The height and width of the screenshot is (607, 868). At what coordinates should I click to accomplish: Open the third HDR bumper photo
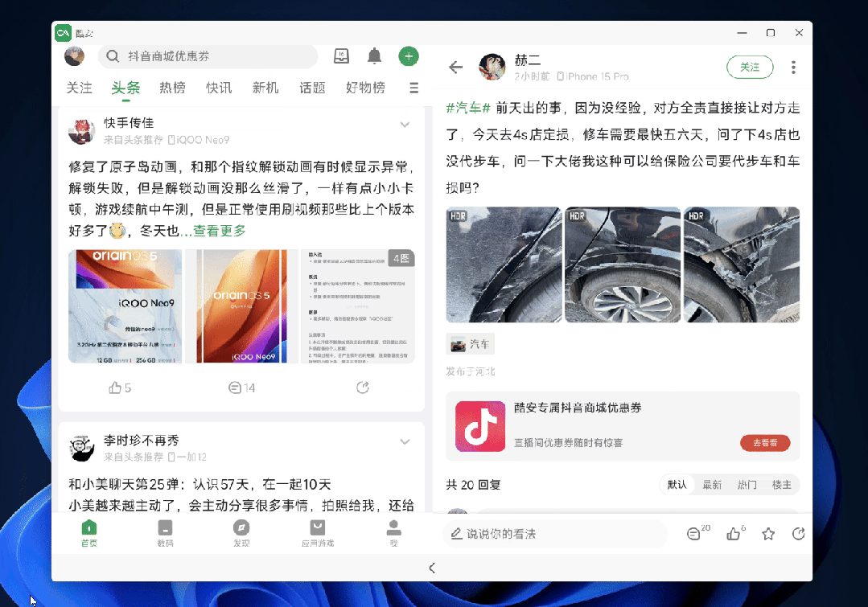click(x=742, y=265)
